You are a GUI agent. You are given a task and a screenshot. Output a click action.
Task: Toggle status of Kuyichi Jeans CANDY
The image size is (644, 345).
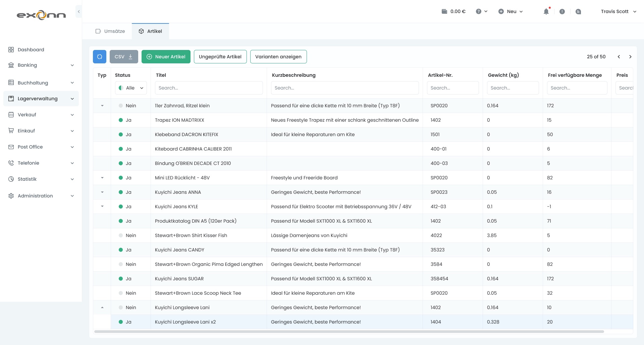(x=121, y=250)
